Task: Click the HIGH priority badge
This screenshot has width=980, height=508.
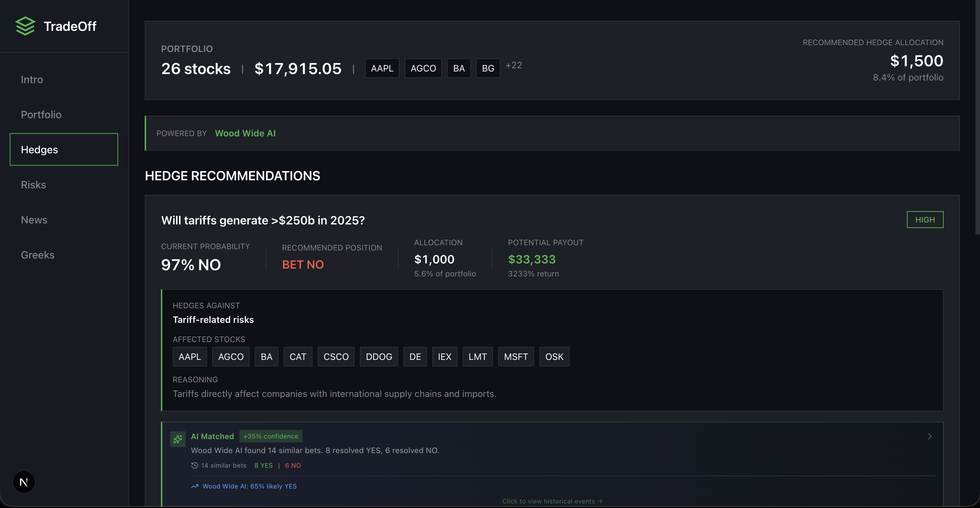Action: [925, 220]
